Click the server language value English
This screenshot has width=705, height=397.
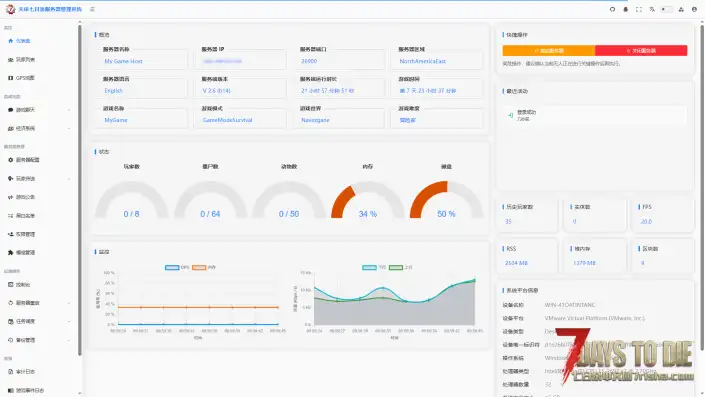[x=113, y=91]
